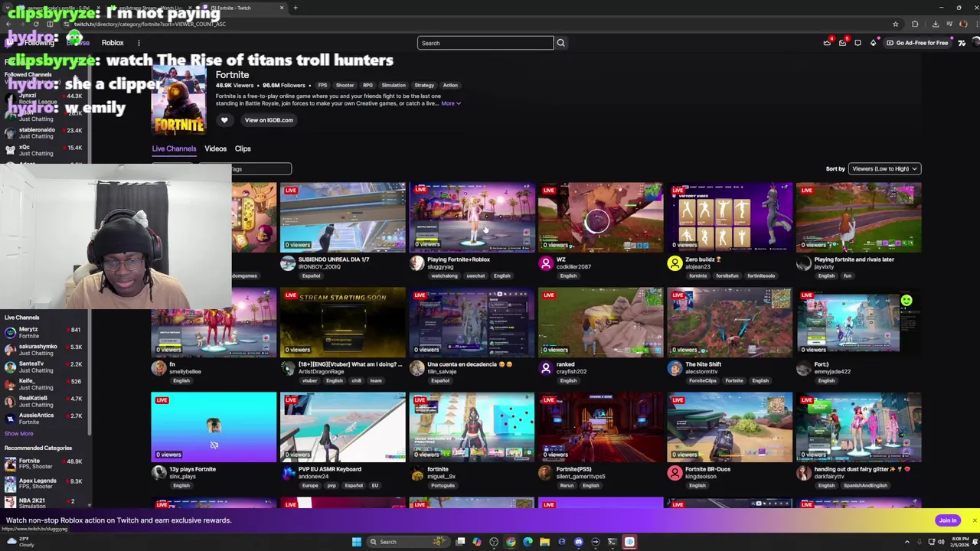Open the new tab plus button
This screenshot has height=551, width=980.
[296, 8]
